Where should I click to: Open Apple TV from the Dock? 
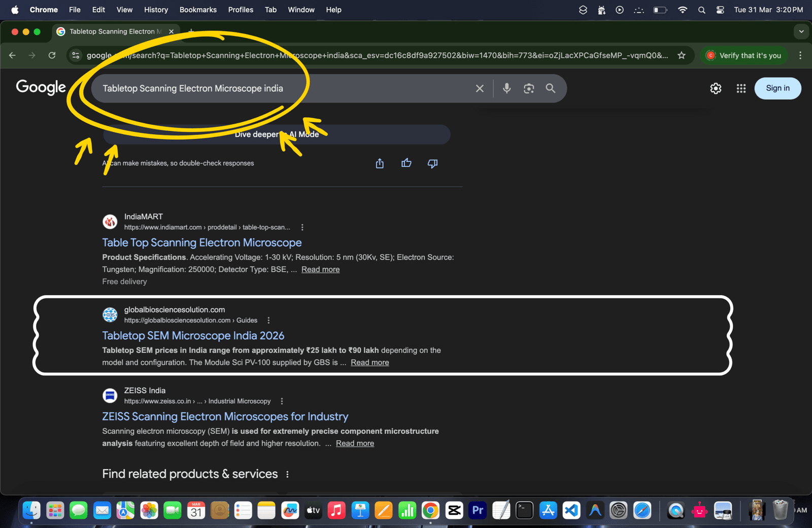point(313,510)
